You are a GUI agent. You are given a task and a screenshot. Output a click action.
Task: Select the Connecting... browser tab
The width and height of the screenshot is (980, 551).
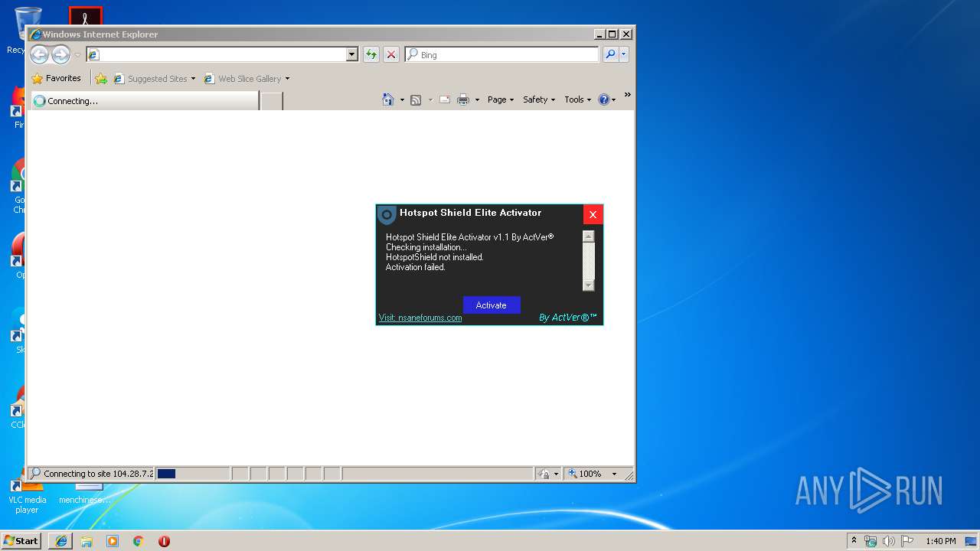tap(144, 100)
